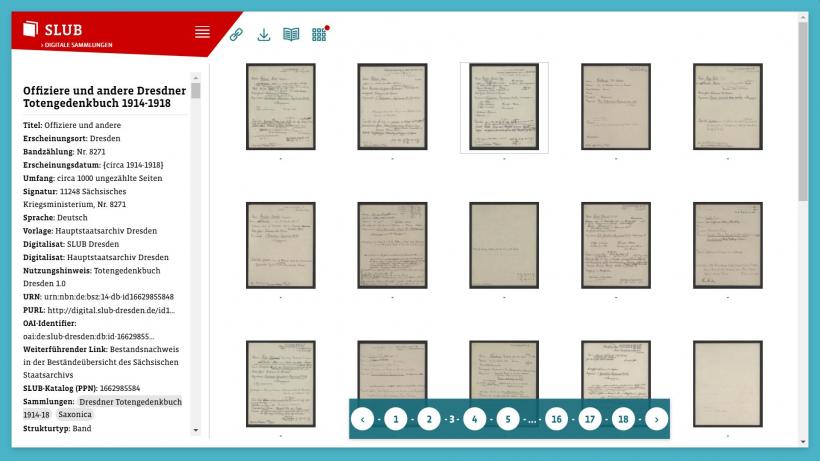Viewport: 820px width, 461px height.
Task: Jump to thumbnail page 18
Action: tap(623, 419)
